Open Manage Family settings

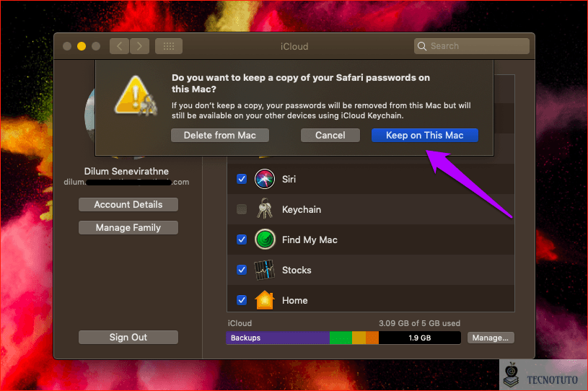(x=128, y=227)
